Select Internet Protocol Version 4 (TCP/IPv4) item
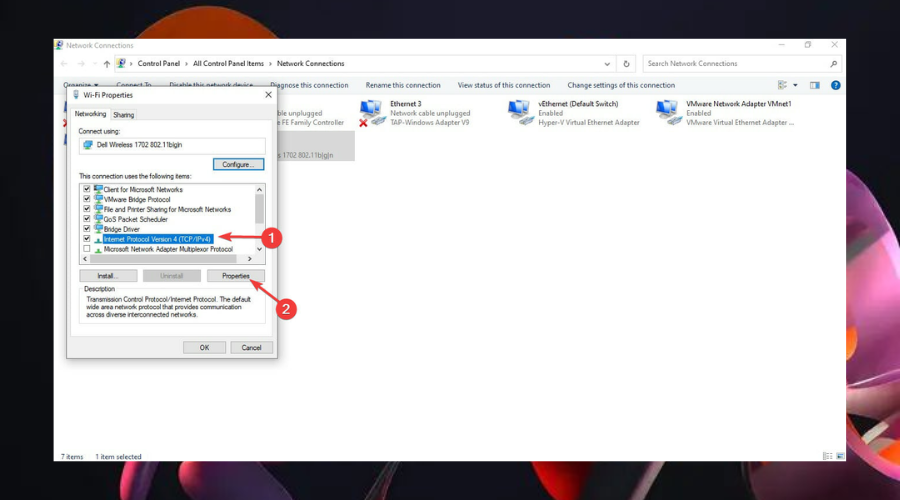The image size is (900, 500). 157,239
